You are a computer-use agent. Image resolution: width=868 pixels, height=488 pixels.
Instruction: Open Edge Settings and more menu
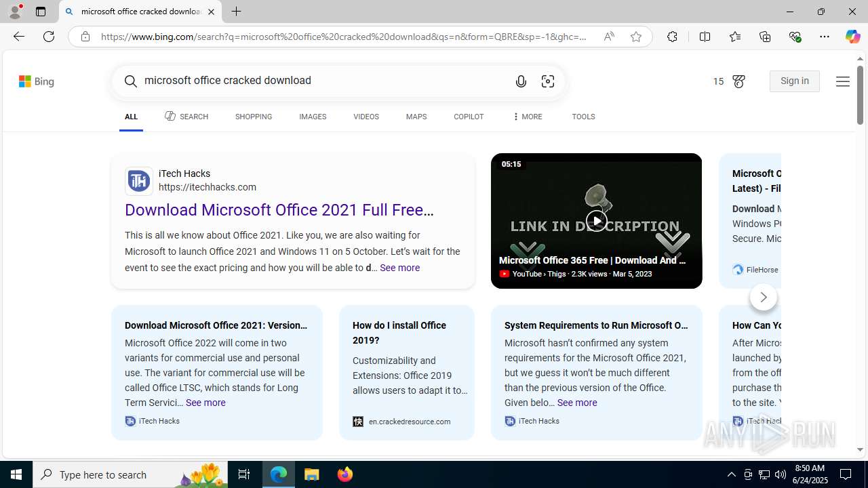click(825, 37)
